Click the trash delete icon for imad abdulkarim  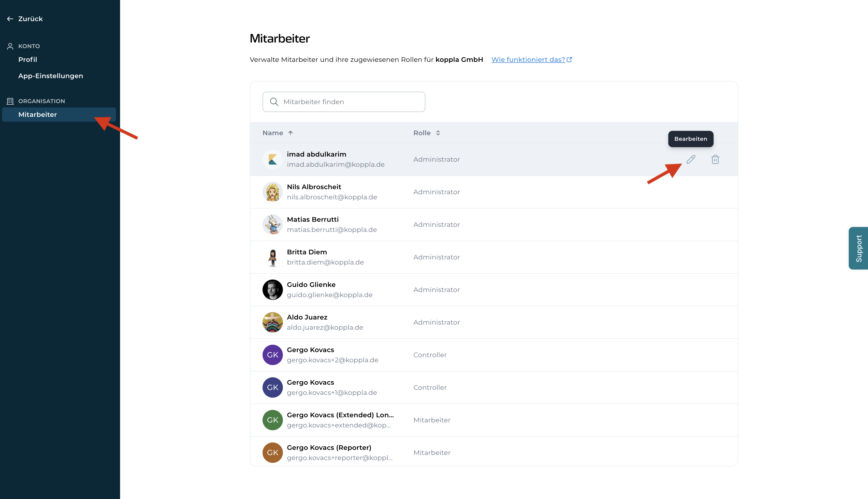715,159
